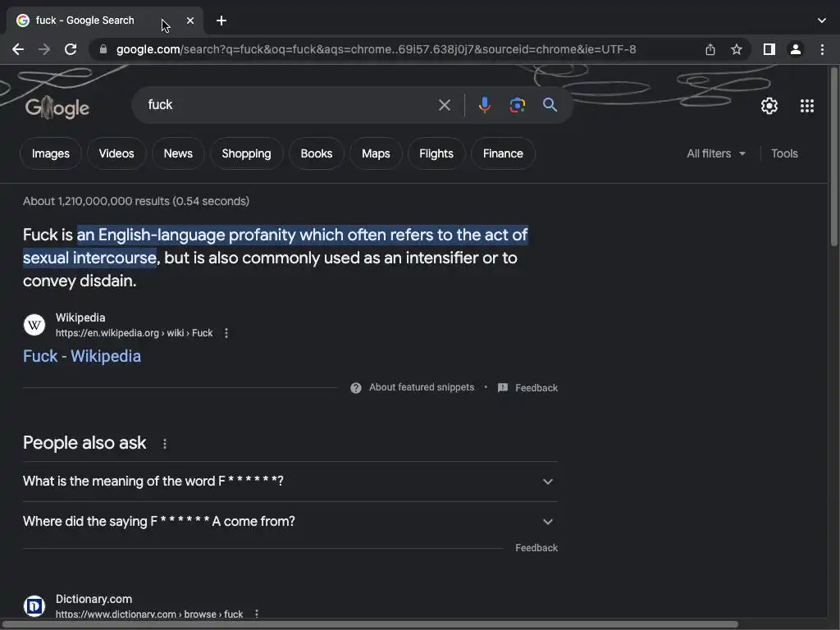Click the snippet Feedback flag icon
Viewport: 840px width, 630px height.
[503, 388]
